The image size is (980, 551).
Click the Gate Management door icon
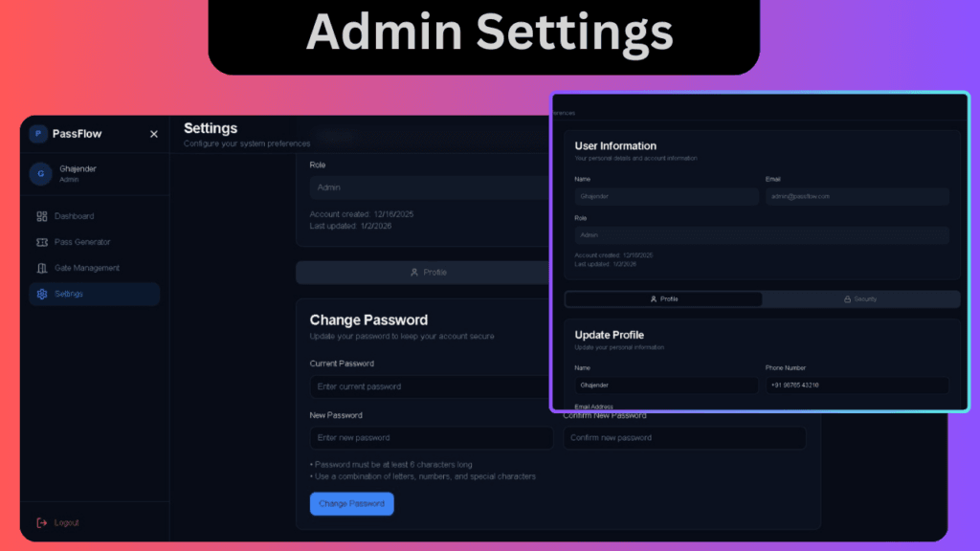click(42, 268)
